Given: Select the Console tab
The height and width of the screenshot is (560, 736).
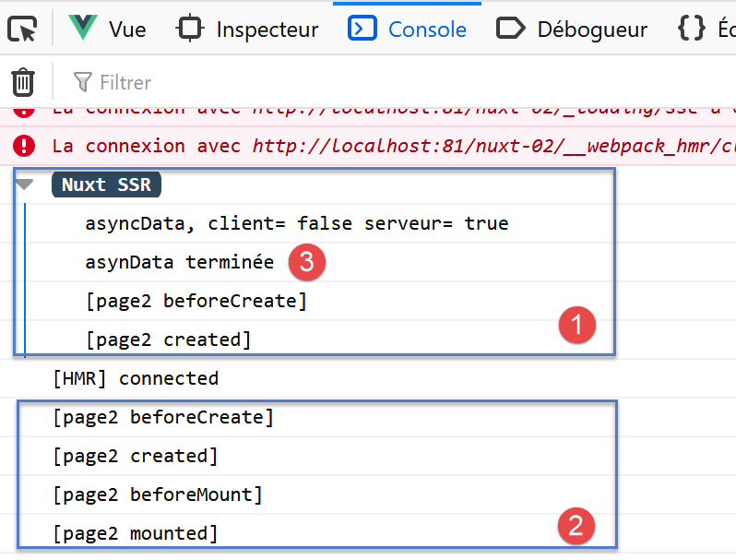Looking at the screenshot, I should [x=408, y=30].
